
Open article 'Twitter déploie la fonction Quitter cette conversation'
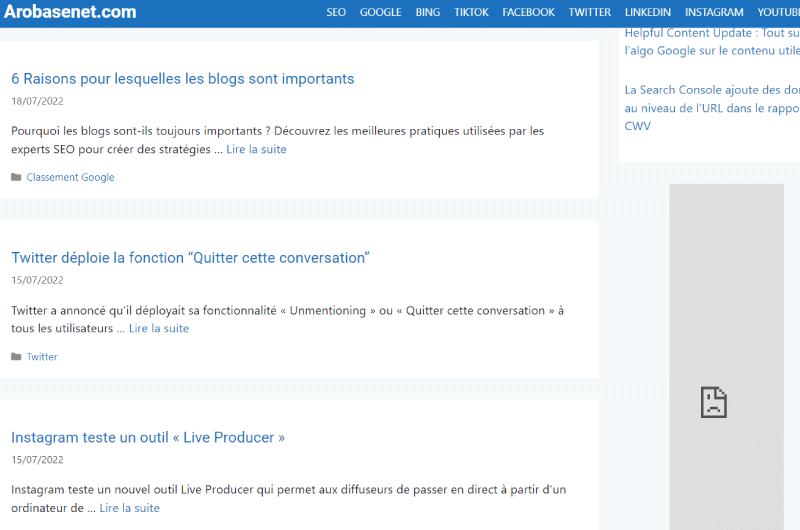190,258
